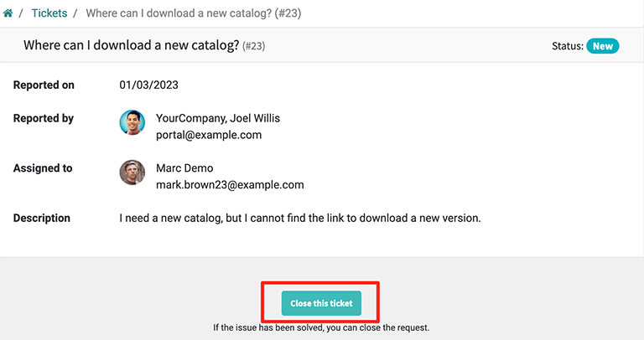Click the home icon in breadcrumb
This screenshot has width=644, height=340.
pos(8,13)
